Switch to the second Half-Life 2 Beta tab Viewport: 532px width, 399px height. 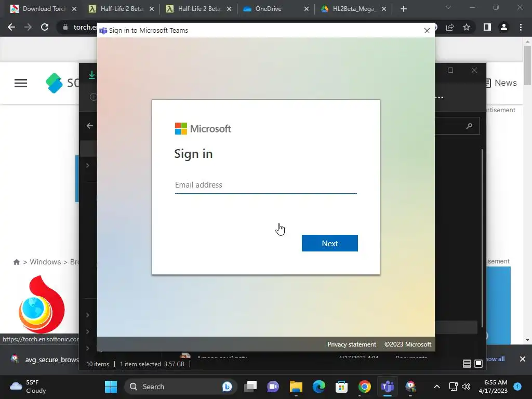click(x=199, y=9)
